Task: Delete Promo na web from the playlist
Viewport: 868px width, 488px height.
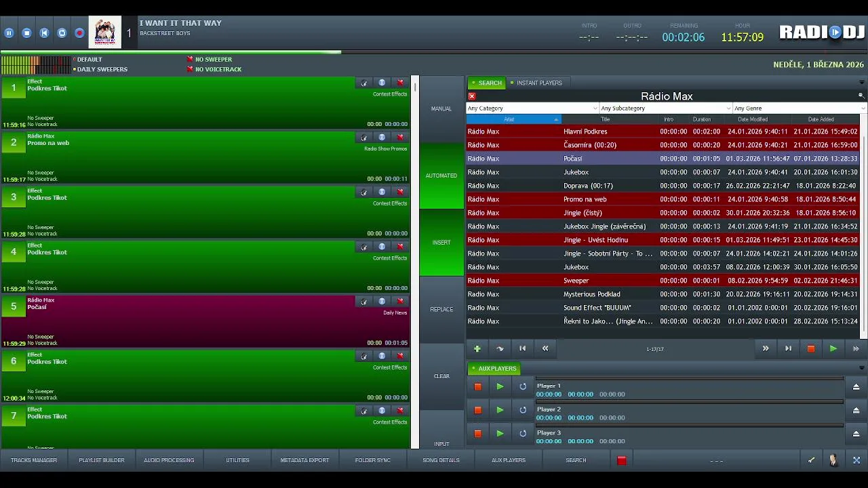Action: coord(400,138)
